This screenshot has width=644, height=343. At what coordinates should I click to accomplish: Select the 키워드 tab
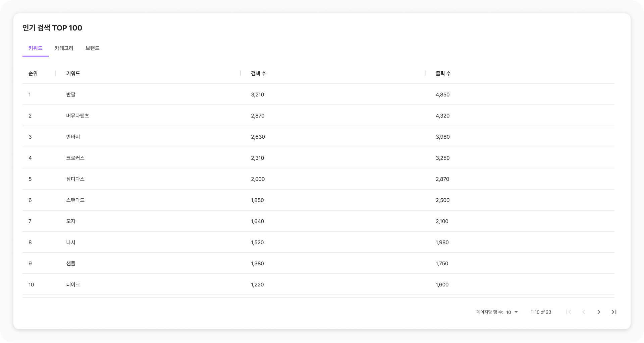point(36,48)
